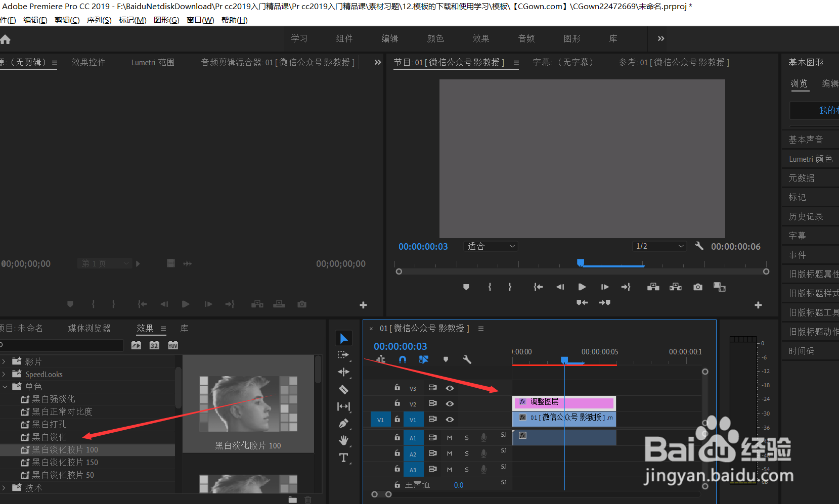Open timeline display settings wrench
The height and width of the screenshot is (504, 839).
click(x=467, y=359)
